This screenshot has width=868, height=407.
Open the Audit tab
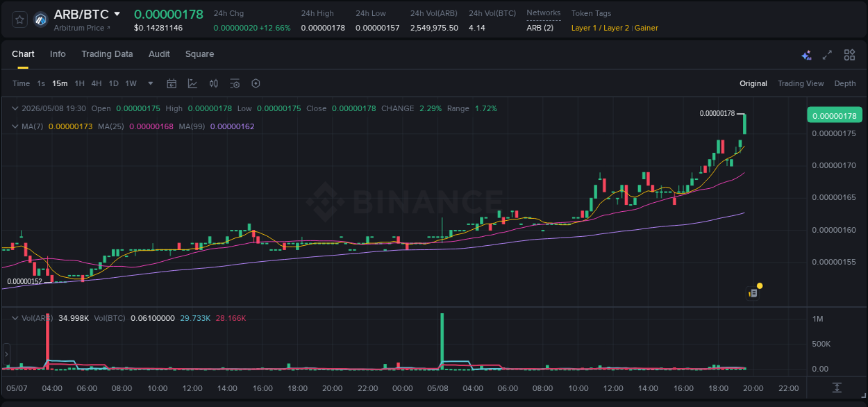[x=159, y=54]
